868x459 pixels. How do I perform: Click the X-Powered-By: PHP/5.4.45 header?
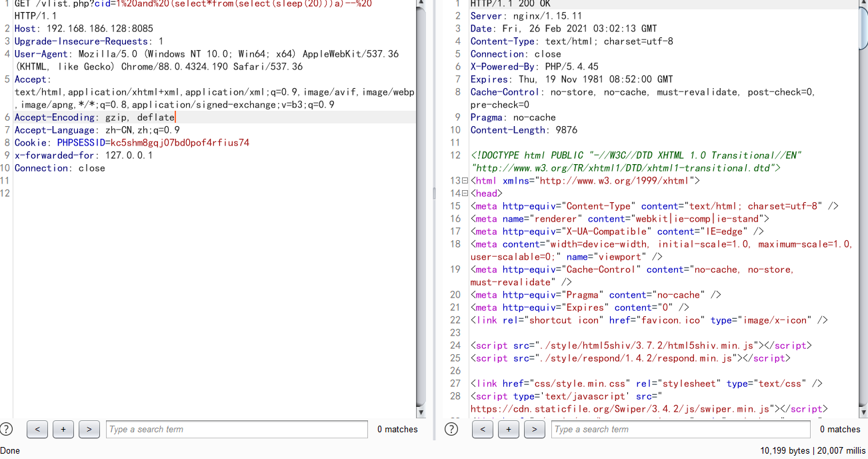tap(535, 67)
